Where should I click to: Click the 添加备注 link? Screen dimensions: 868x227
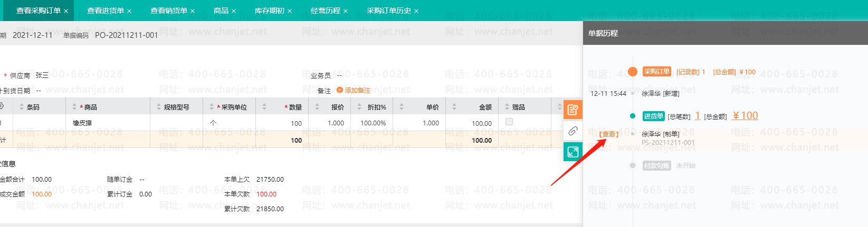click(357, 90)
